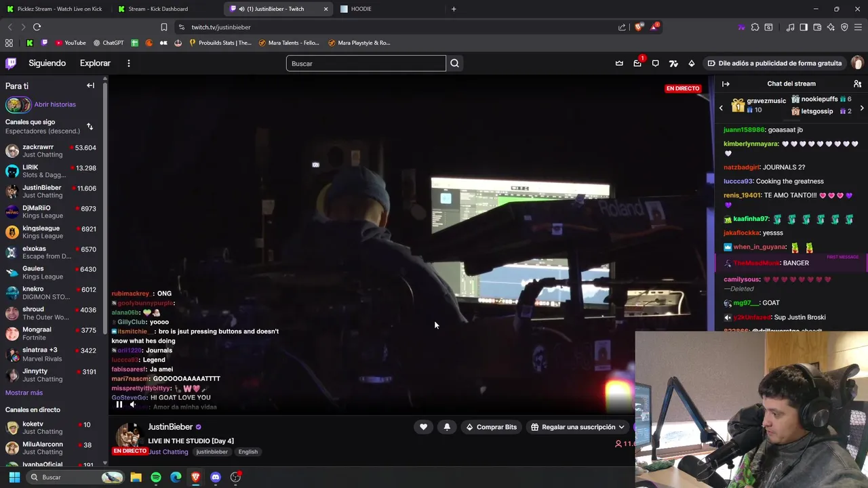Open the chat community users icon
The width and height of the screenshot is (868, 488).
point(857,84)
